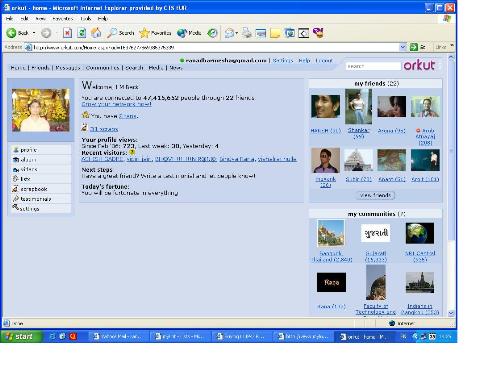Open the scraps link under the fans line

104,129
